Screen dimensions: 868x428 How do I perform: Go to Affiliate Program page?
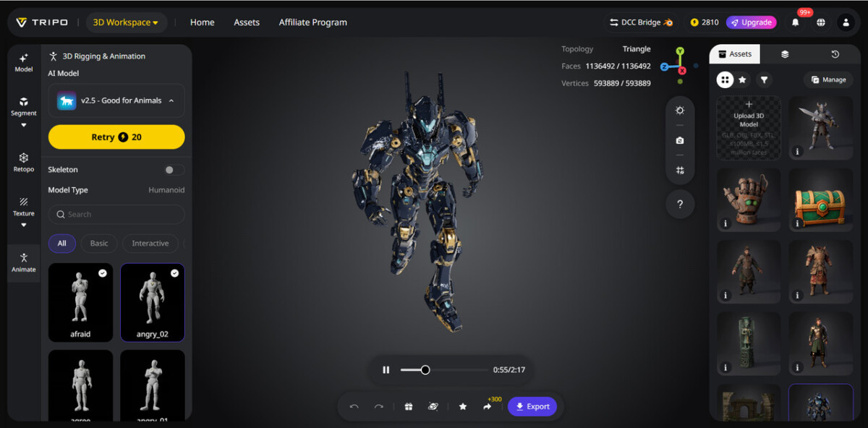tap(312, 22)
